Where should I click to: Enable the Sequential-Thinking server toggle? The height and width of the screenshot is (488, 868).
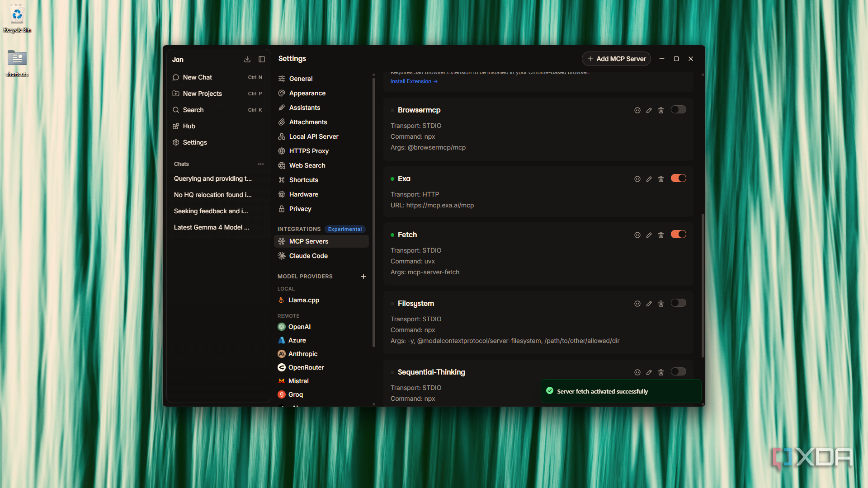[x=679, y=371]
